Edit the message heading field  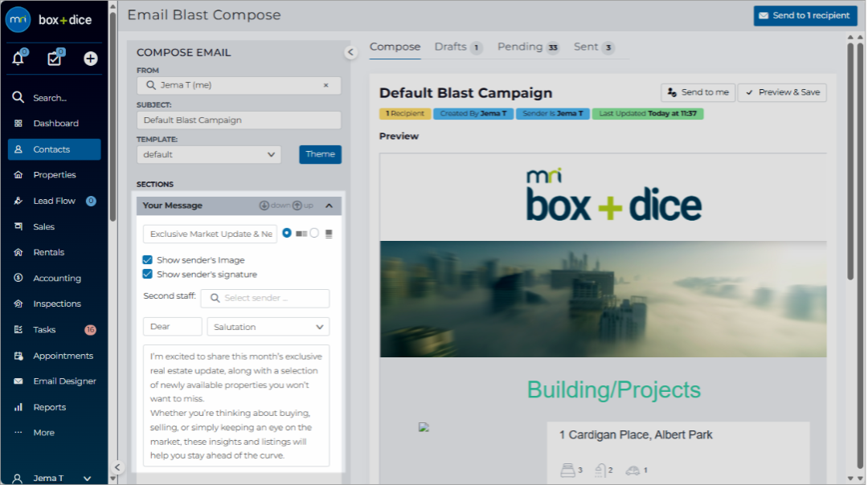(x=210, y=234)
